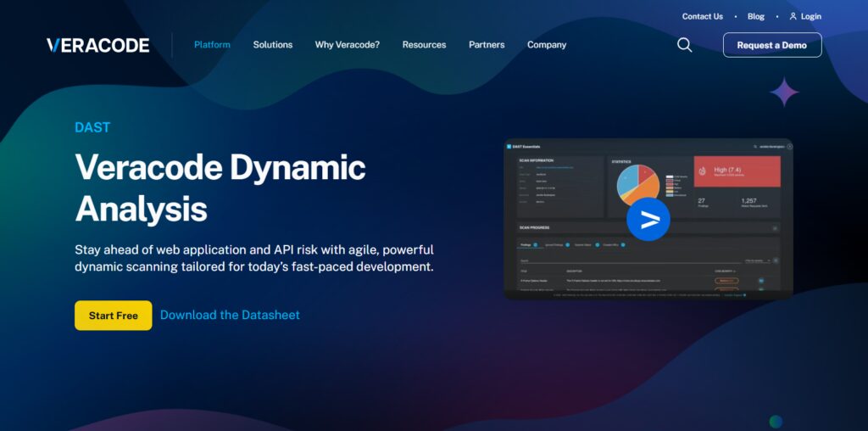Screen dimensions: 868x431
Task: Open the Company menu
Action: coord(547,45)
